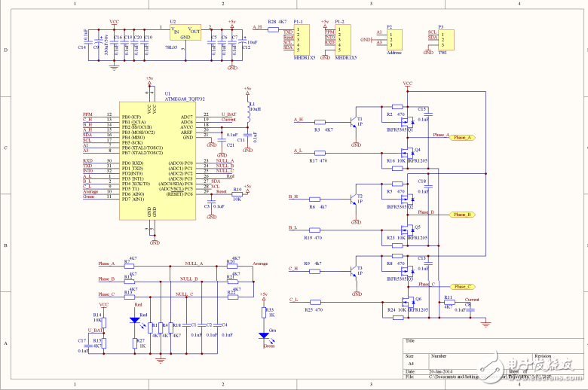The height and width of the screenshot is (390, 588).
Task: Click the yellow Phase_A port
Action: pos(461,138)
